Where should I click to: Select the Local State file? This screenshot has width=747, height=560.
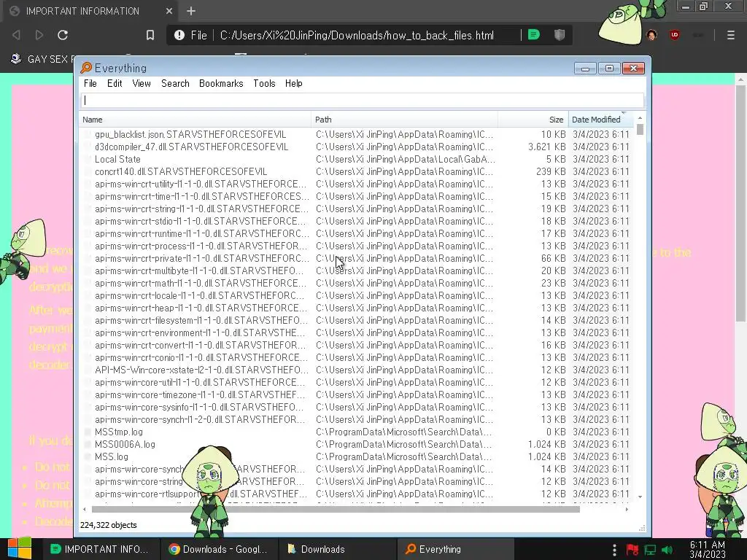coord(117,159)
